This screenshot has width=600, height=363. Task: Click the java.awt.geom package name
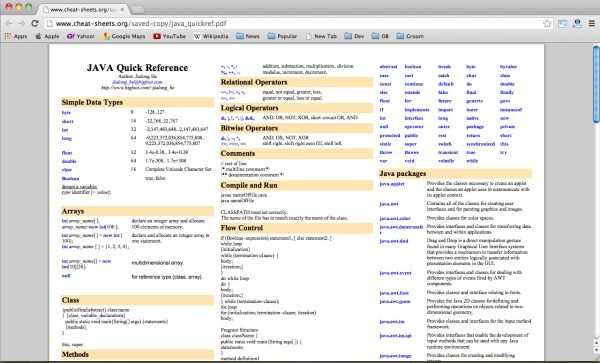coord(395,302)
